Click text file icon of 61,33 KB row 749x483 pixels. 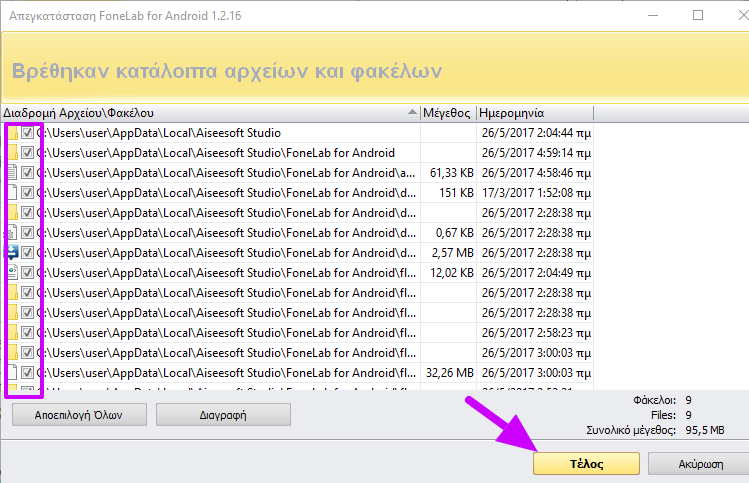tap(13, 173)
